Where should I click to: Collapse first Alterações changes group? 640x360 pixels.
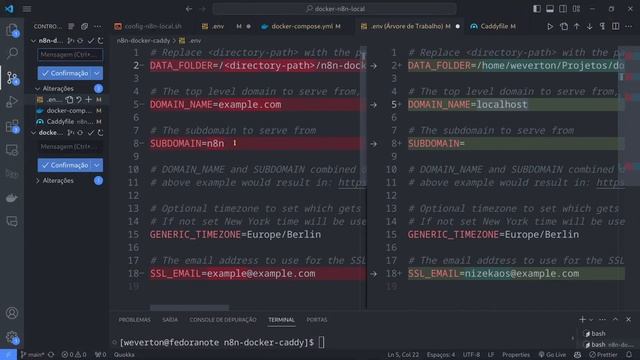click(38, 89)
